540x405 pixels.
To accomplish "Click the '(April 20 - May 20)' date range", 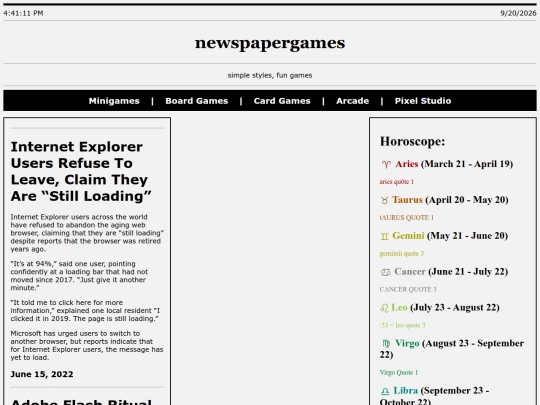I will pyautogui.click(x=467, y=200).
